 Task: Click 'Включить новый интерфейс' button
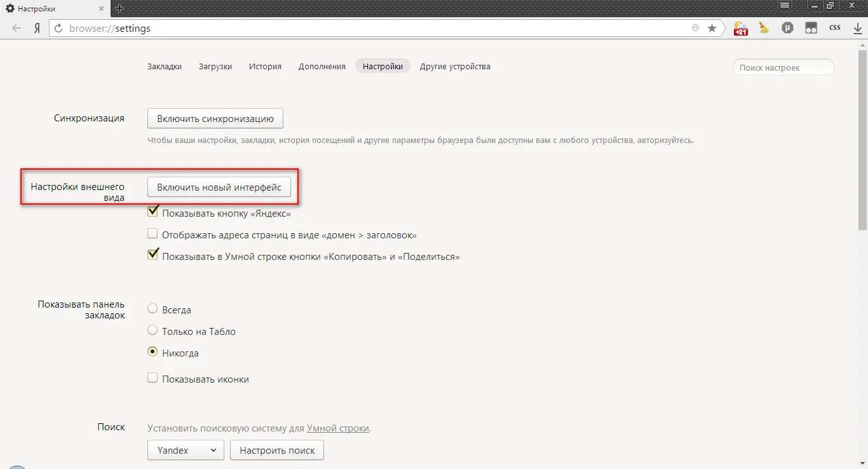point(219,187)
